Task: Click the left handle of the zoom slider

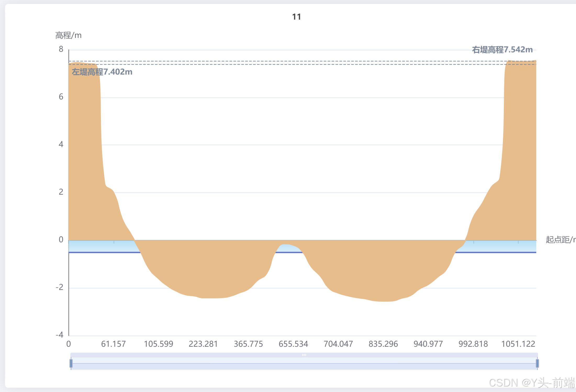Action: pyautogui.click(x=71, y=363)
